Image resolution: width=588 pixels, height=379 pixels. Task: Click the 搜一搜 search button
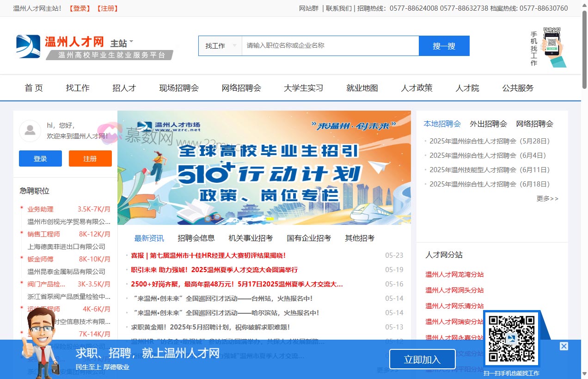pyautogui.click(x=444, y=45)
